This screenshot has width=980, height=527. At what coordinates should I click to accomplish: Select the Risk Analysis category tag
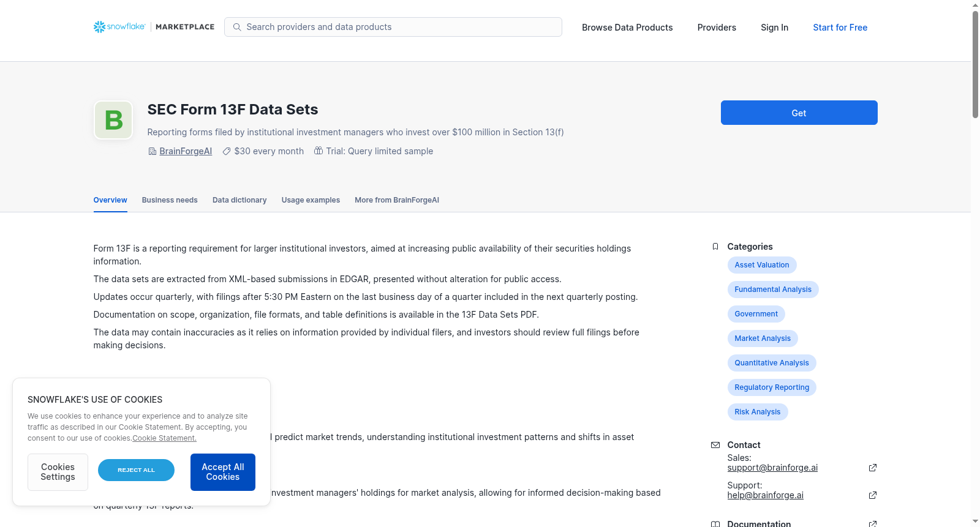point(758,412)
